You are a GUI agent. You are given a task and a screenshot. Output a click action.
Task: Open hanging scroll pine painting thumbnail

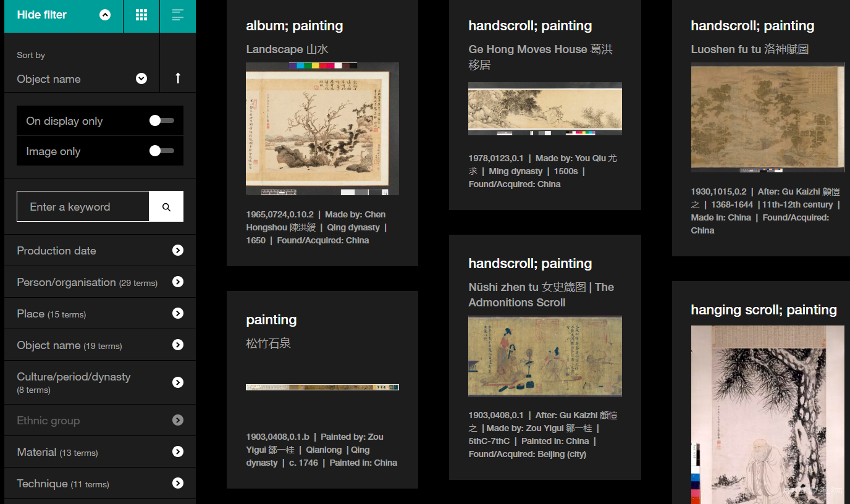pyautogui.click(x=767, y=415)
